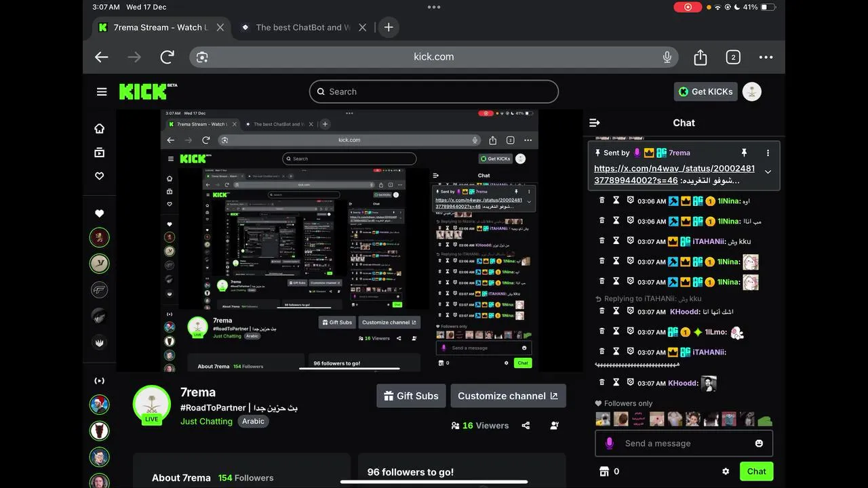The width and height of the screenshot is (868, 488).
Task: Open a new browser tab
Action: pos(388,27)
